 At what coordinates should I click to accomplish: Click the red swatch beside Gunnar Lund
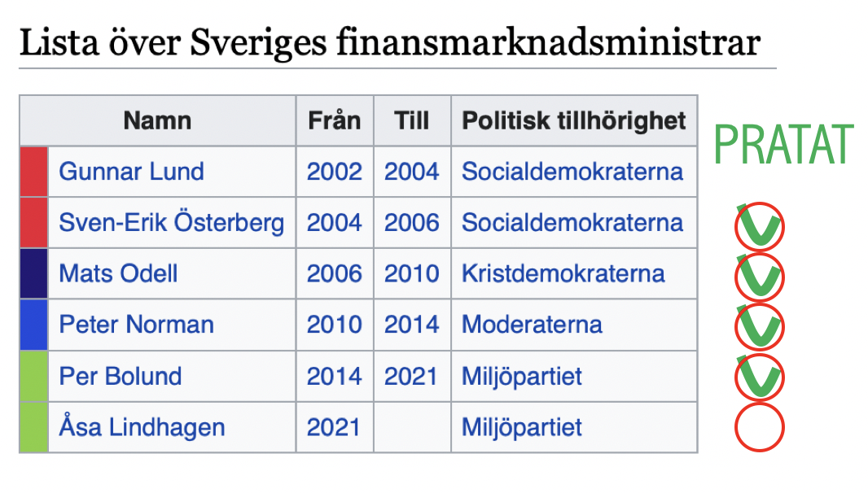click(x=33, y=172)
